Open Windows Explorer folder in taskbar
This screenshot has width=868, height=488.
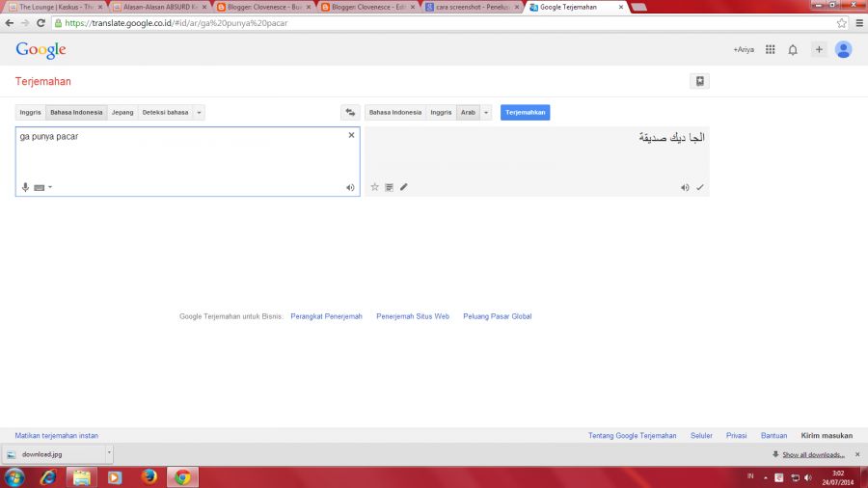click(x=81, y=477)
